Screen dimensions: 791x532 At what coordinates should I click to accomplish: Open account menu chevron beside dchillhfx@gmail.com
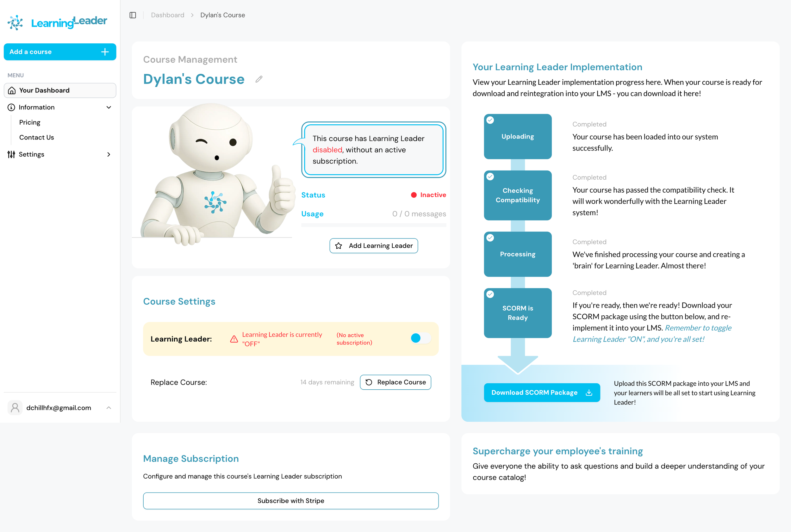109,407
